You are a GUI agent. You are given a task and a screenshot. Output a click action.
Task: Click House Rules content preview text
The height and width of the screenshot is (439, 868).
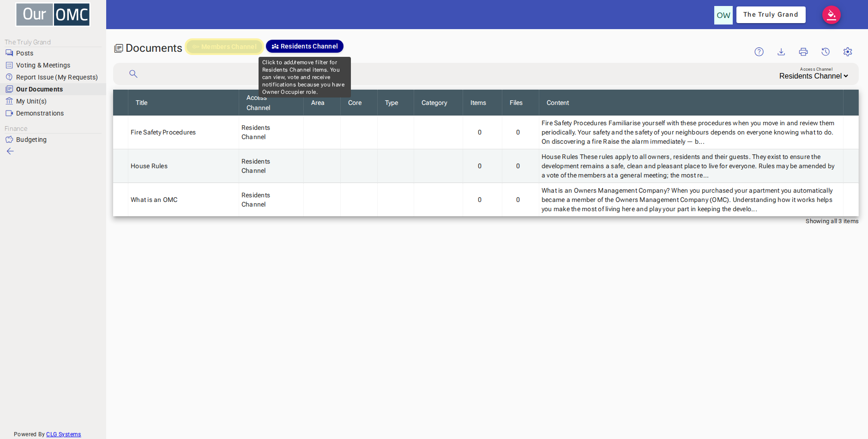[688, 166]
